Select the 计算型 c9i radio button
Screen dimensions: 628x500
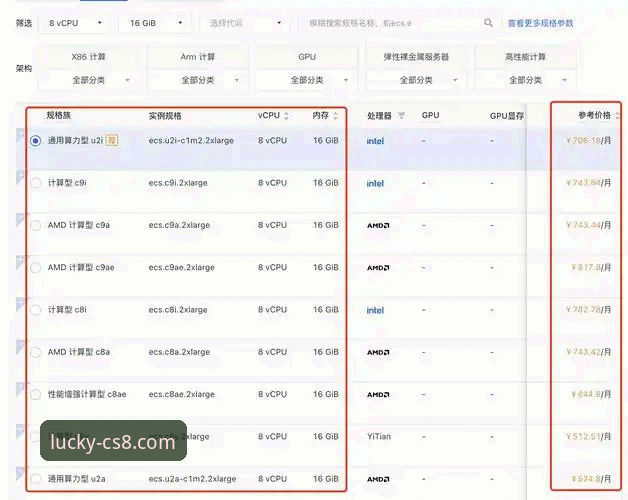(36, 183)
